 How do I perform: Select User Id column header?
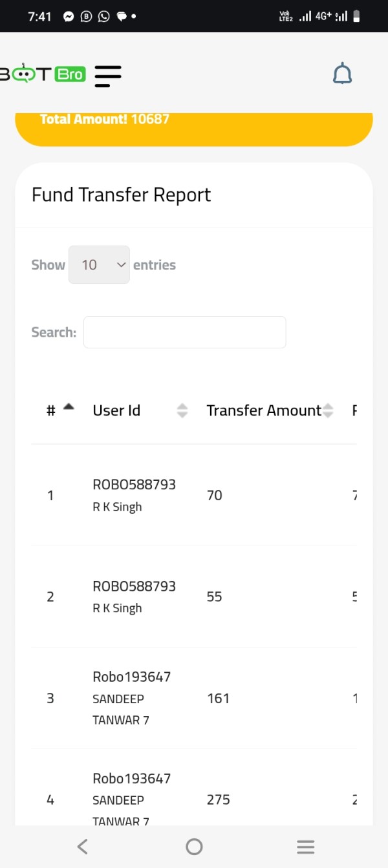pyautogui.click(x=116, y=410)
